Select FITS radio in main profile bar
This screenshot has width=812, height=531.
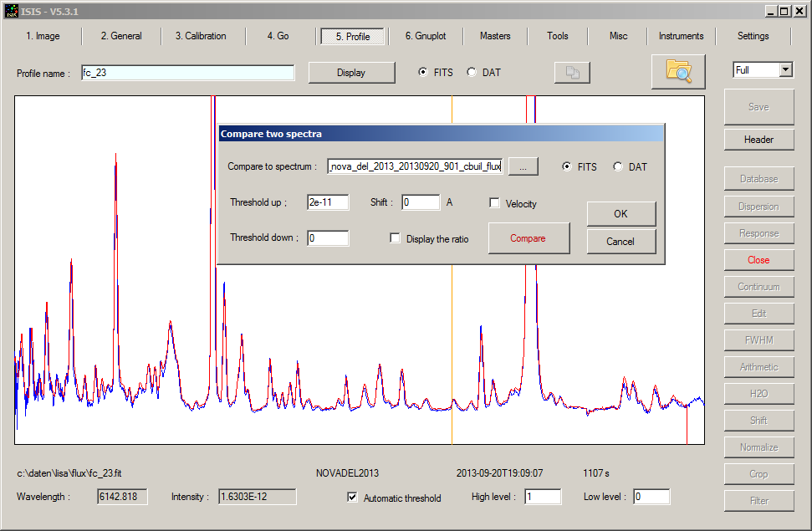[x=423, y=72]
